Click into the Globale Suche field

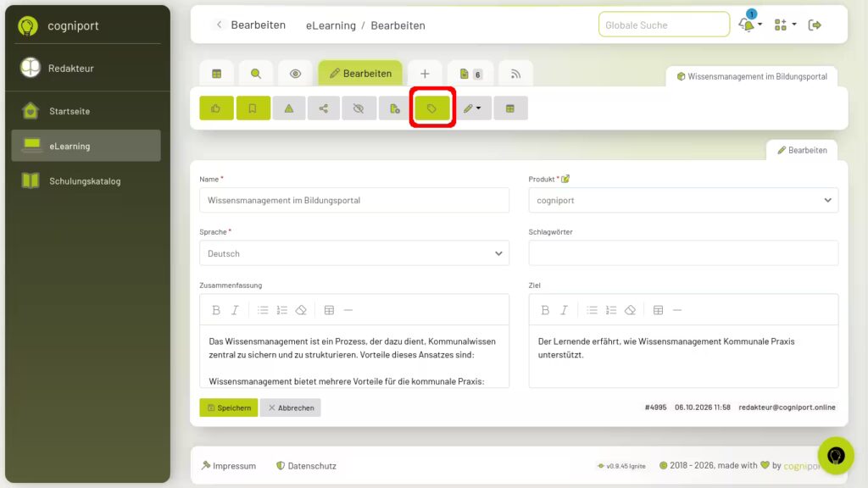[x=664, y=25]
